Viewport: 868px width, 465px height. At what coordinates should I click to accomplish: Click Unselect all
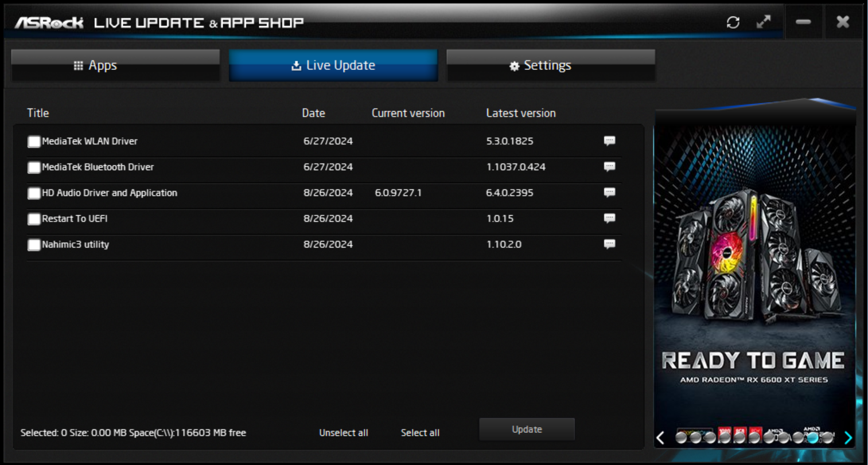(x=343, y=432)
